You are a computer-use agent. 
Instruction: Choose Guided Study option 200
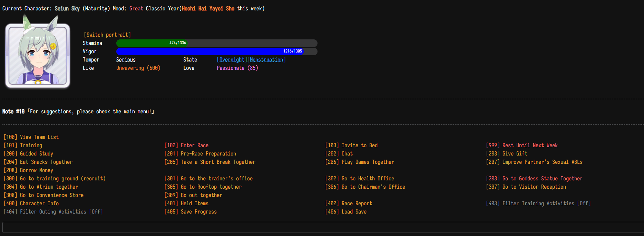click(28, 154)
